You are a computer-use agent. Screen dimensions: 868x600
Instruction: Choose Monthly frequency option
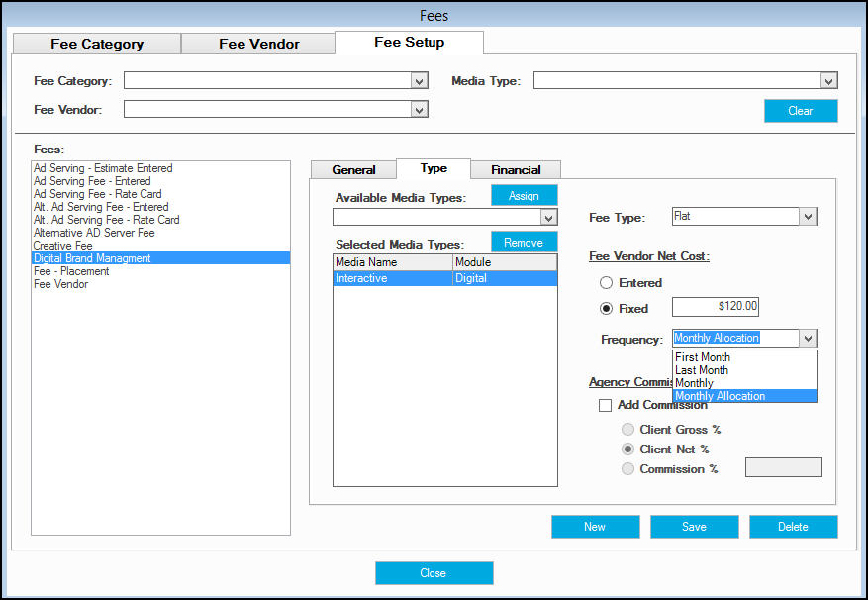click(744, 383)
